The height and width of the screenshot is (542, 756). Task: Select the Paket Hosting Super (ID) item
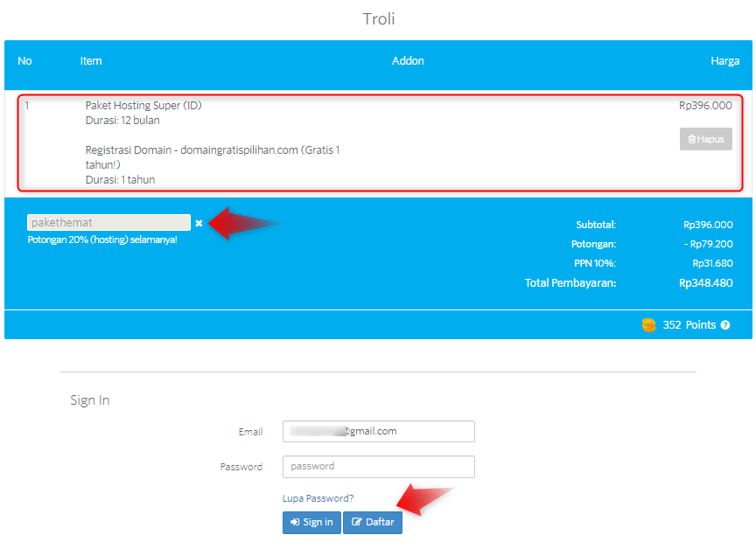click(x=143, y=106)
